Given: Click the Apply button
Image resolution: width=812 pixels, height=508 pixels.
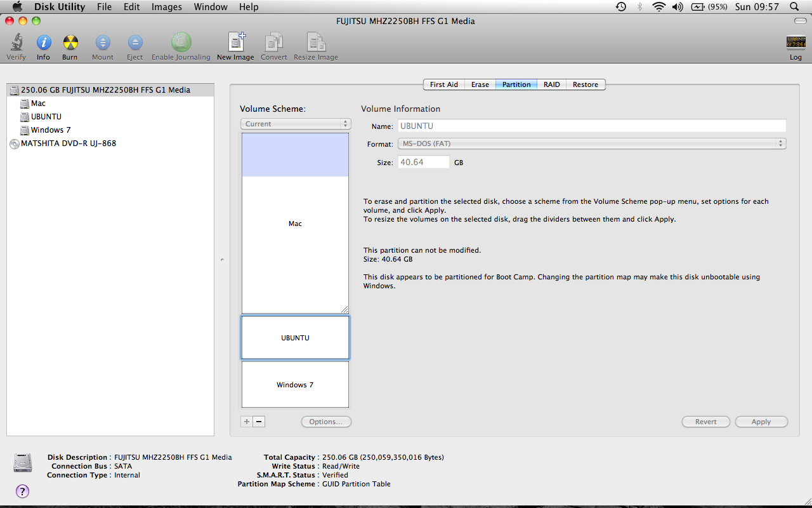Looking at the screenshot, I should pyautogui.click(x=761, y=422).
